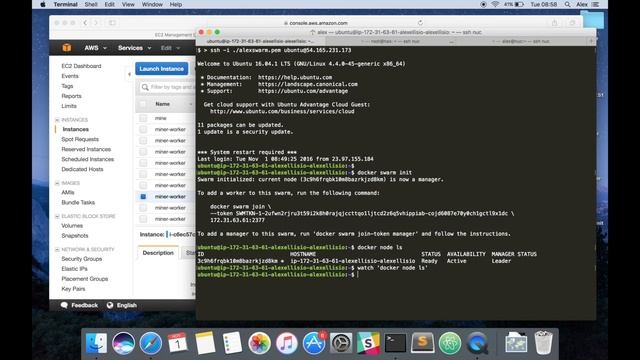Click the clock showing Tue 08:58

click(544, 4)
